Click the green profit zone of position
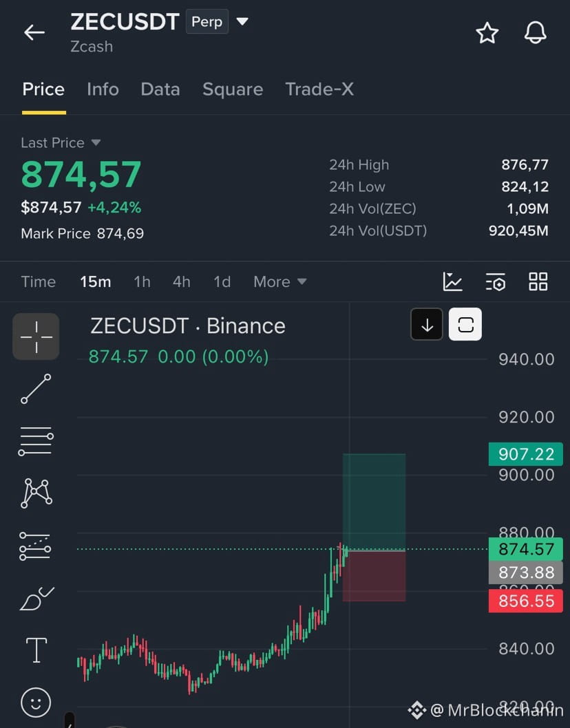 [x=374, y=502]
